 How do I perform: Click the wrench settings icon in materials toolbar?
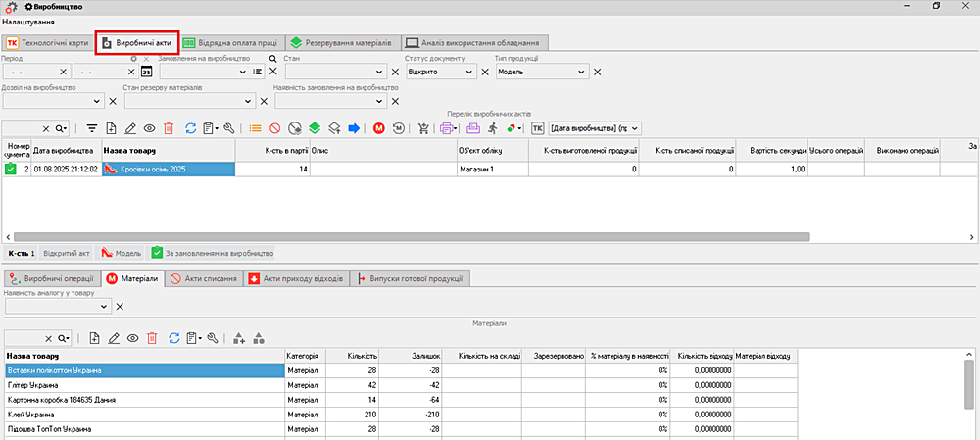tap(213, 337)
